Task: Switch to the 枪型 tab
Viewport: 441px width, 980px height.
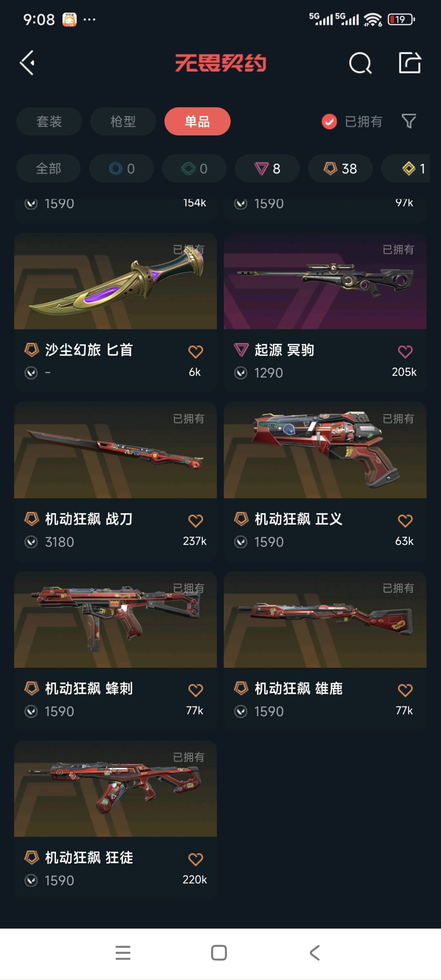Action: (123, 121)
